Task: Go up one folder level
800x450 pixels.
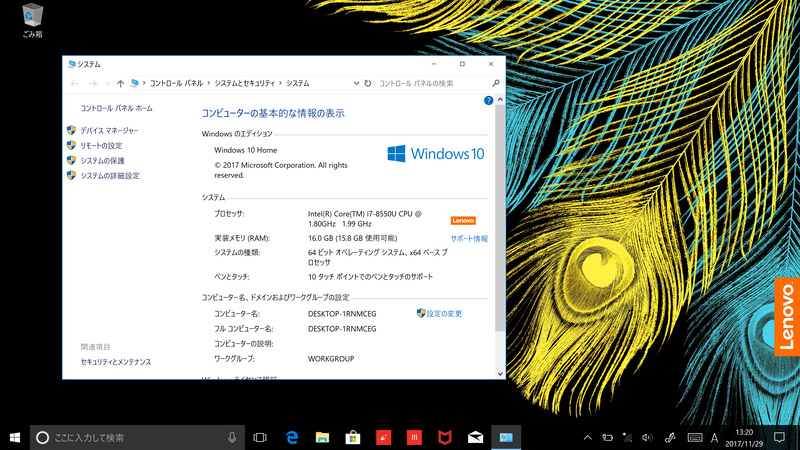Action: pos(120,83)
